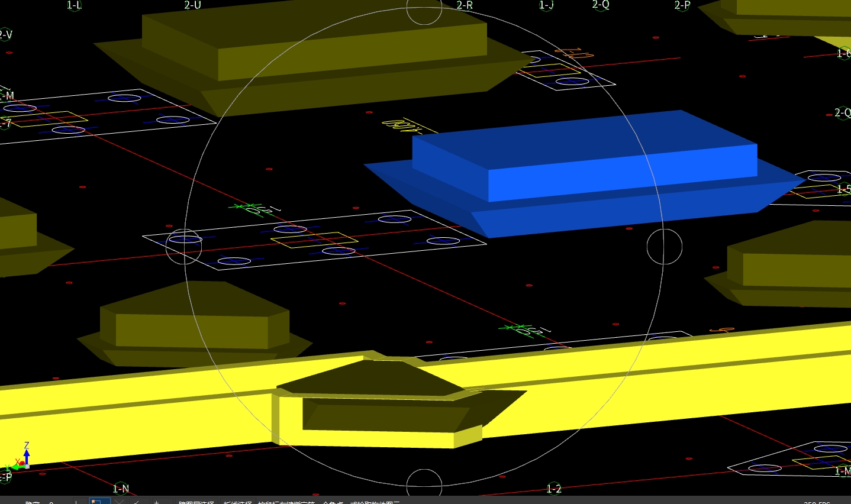
Task: Click the long yellow foundation beam
Action: pos(651,387)
